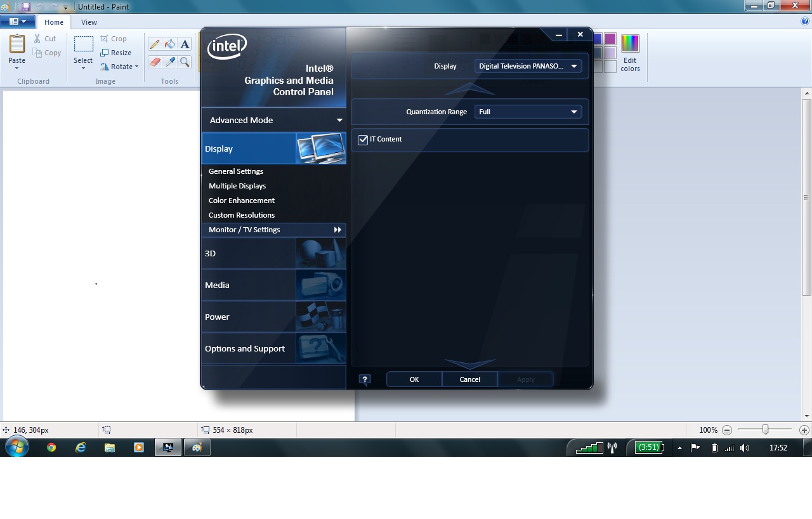The height and width of the screenshot is (519, 812).
Task: Open the Paint file menu button
Action: click(x=17, y=22)
